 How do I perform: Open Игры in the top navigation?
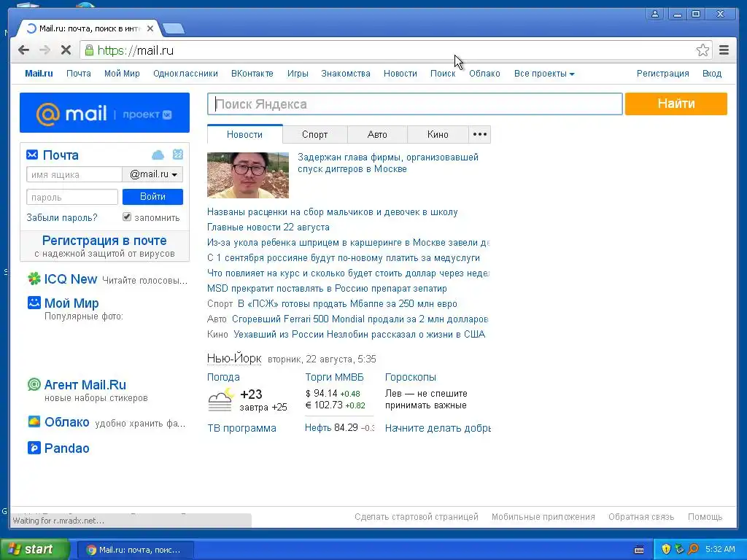(x=298, y=74)
